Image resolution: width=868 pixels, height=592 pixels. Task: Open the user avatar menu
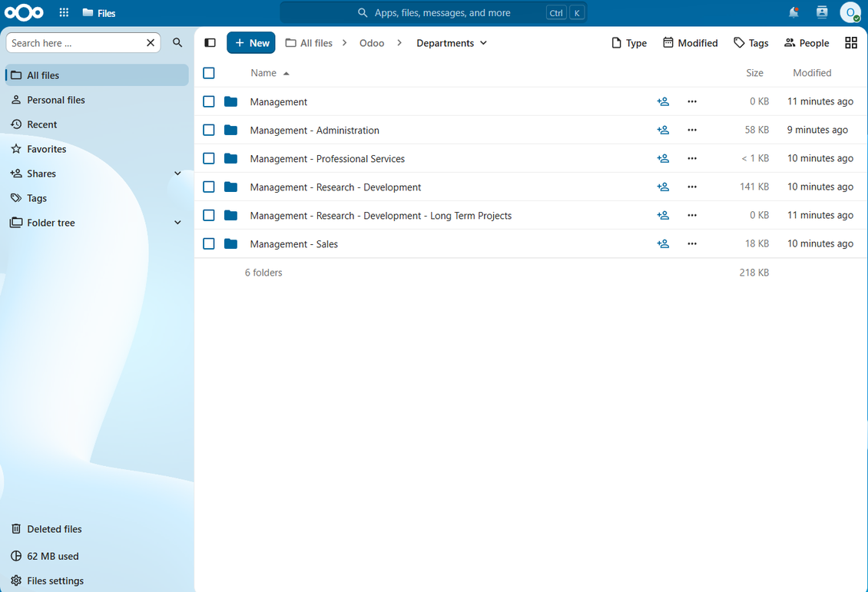(x=850, y=12)
